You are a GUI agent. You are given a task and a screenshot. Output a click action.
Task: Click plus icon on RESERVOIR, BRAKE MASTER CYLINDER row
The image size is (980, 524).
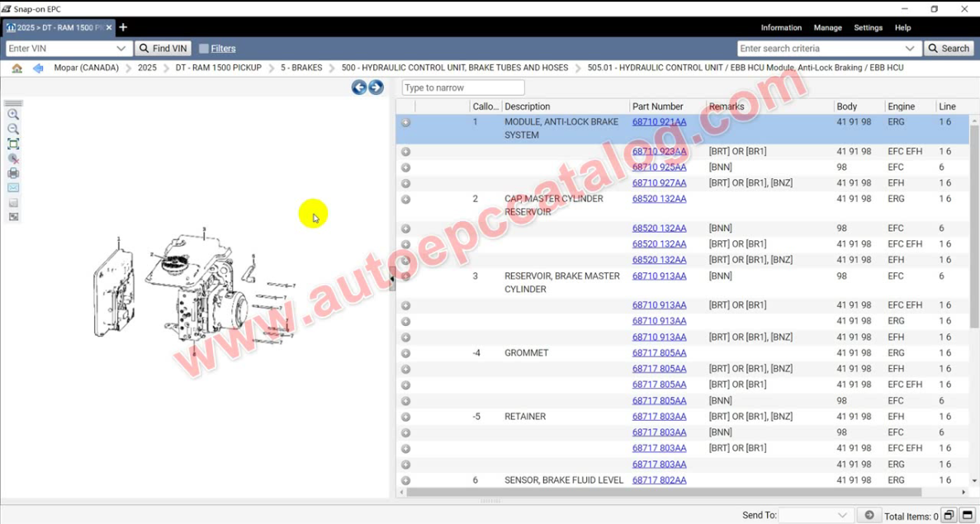click(405, 276)
